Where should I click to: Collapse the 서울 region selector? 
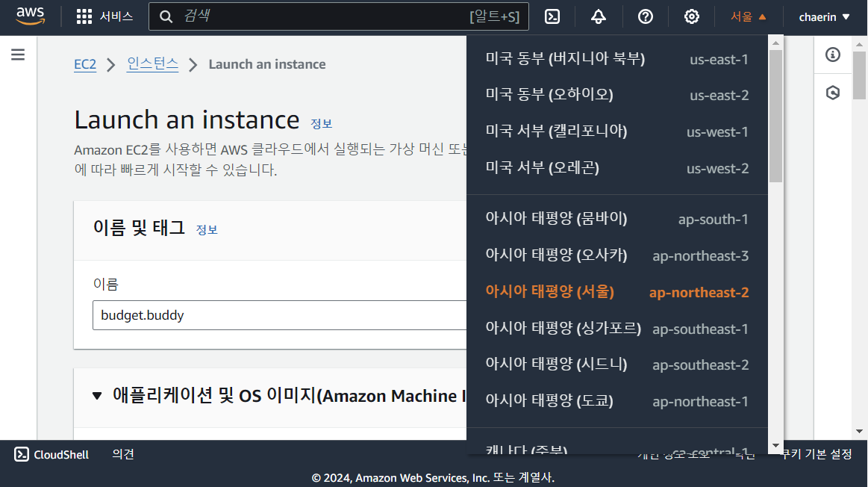(x=748, y=16)
